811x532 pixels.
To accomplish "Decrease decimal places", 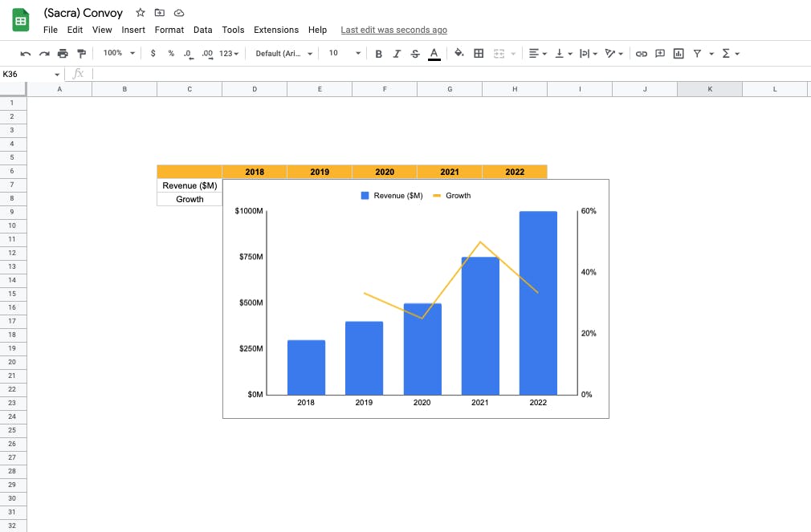I will (189, 53).
